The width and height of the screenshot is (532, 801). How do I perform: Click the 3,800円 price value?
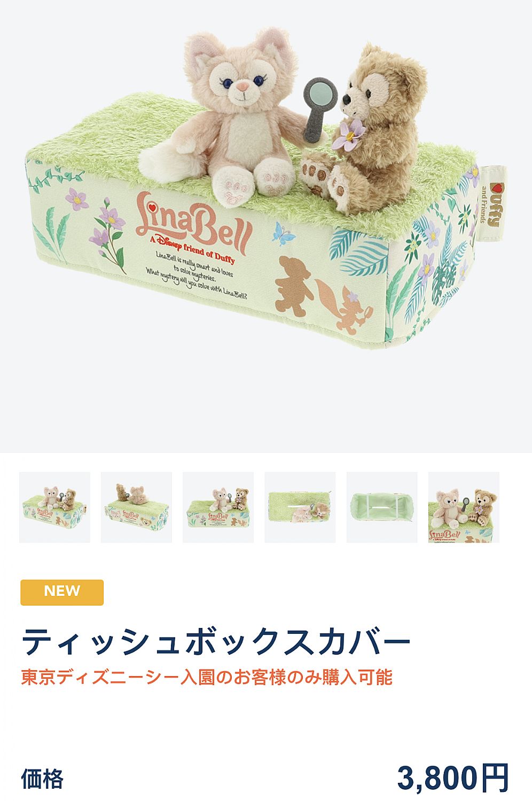click(x=453, y=779)
